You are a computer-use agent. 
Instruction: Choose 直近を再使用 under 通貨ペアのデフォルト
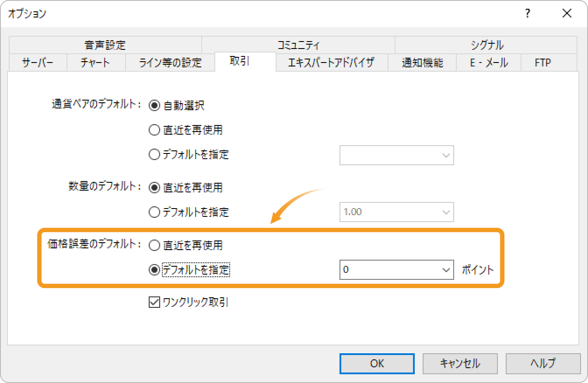185,130
